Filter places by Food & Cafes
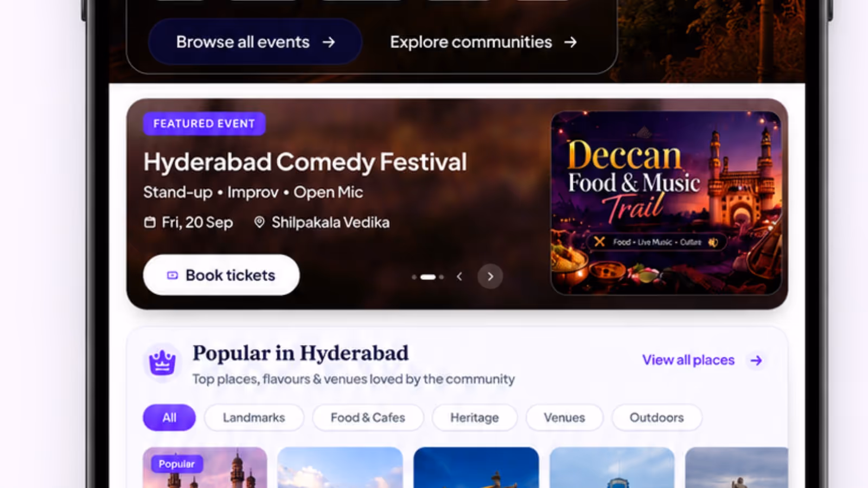This screenshot has width=868, height=488. (x=368, y=418)
